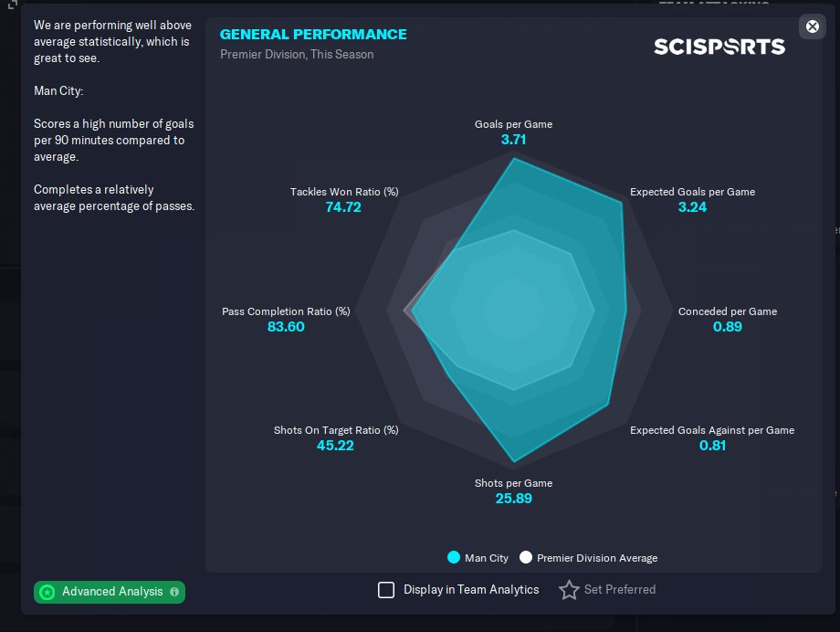
Task: Click the info icon beside Advanced Analysis
Action: [174, 592]
